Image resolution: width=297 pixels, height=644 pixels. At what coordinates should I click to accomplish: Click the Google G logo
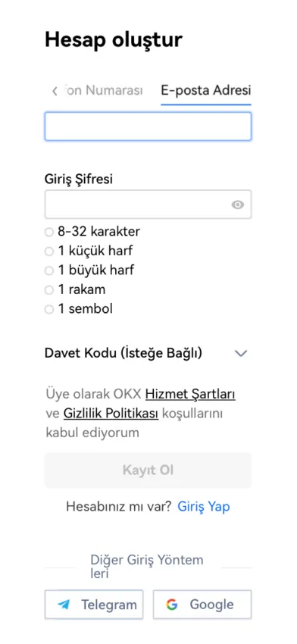click(x=172, y=605)
